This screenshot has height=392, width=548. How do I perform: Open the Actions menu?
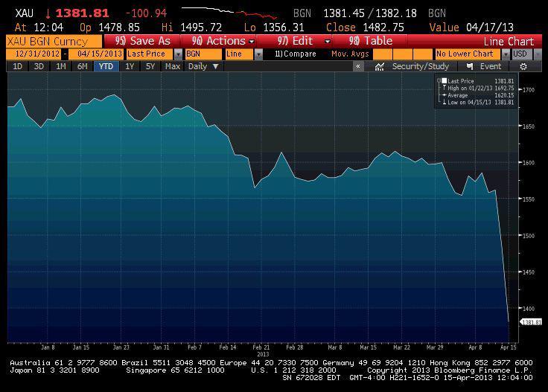tap(223, 41)
